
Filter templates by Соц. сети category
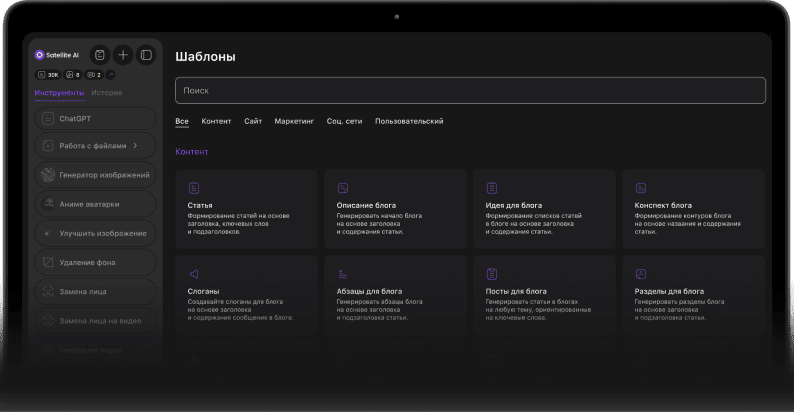[344, 121]
